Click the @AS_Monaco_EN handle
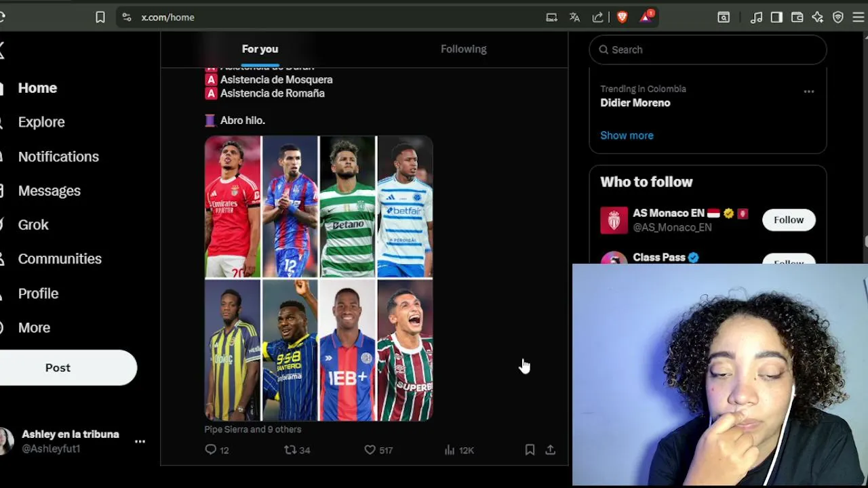 pyautogui.click(x=672, y=228)
